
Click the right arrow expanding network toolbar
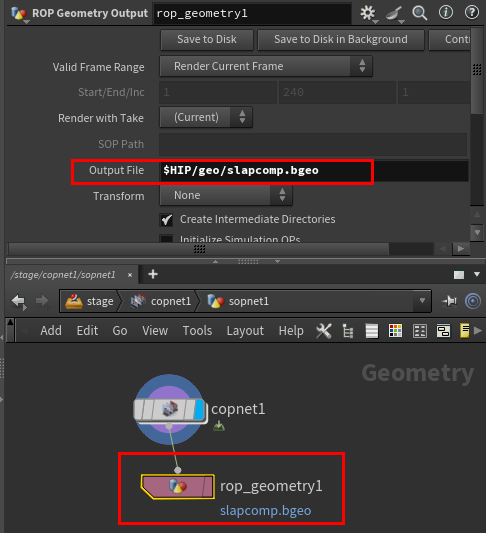[x=478, y=330]
